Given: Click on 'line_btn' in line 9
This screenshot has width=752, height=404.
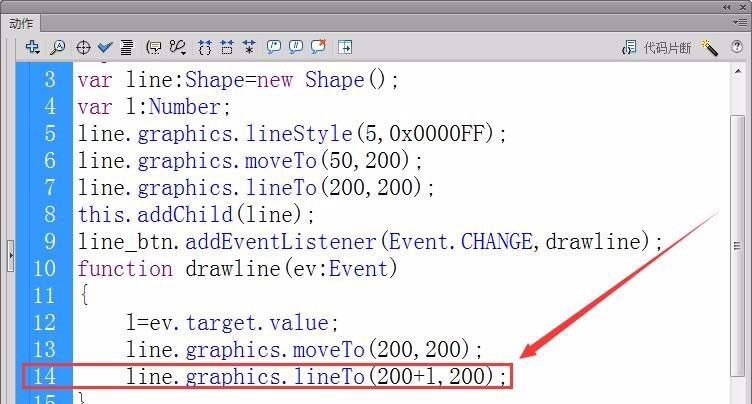Looking at the screenshot, I should pyautogui.click(x=125, y=242).
